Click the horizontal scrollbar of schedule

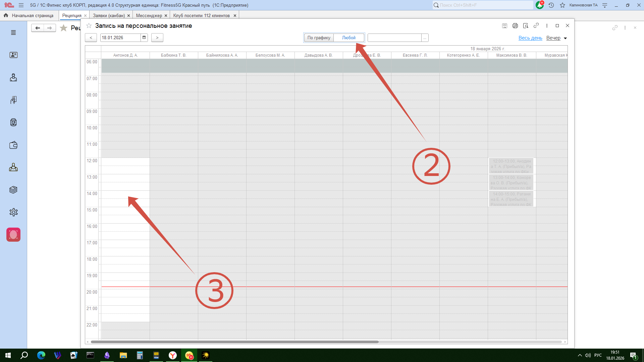click(235, 342)
